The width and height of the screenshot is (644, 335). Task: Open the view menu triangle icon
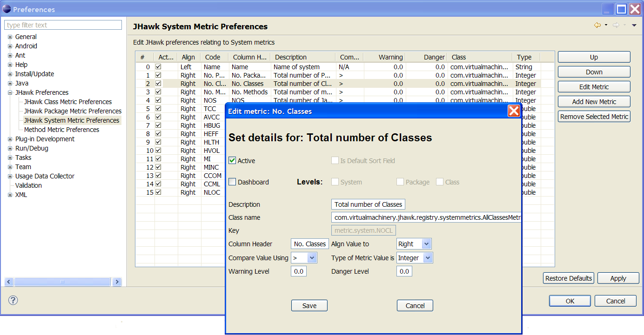(634, 26)
